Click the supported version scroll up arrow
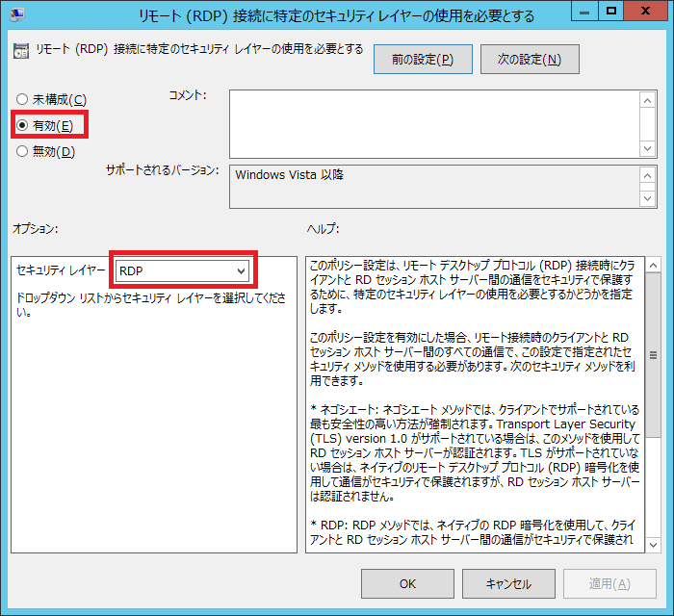The width and height of the screenshot is (674, 616). point(647,176)
